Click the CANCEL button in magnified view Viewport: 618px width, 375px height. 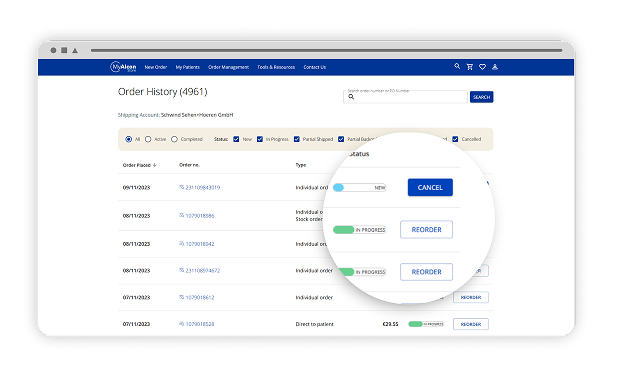point(430,187)
